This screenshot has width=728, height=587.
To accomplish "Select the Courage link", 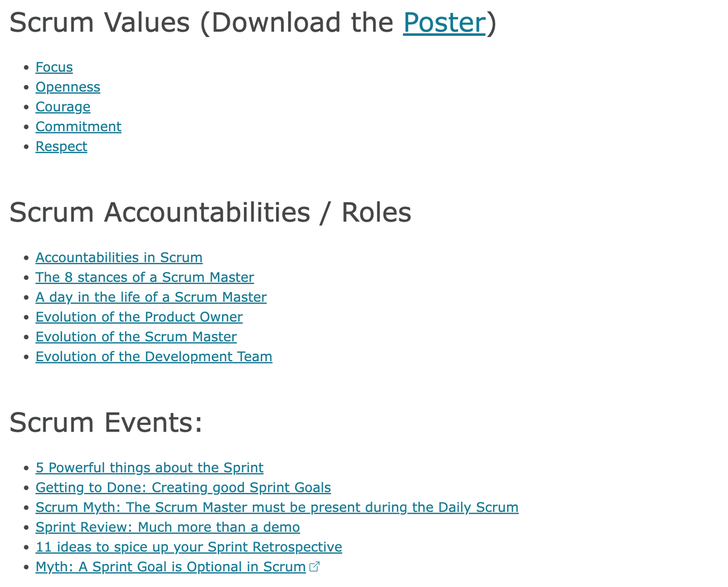I will coord(63,107).
